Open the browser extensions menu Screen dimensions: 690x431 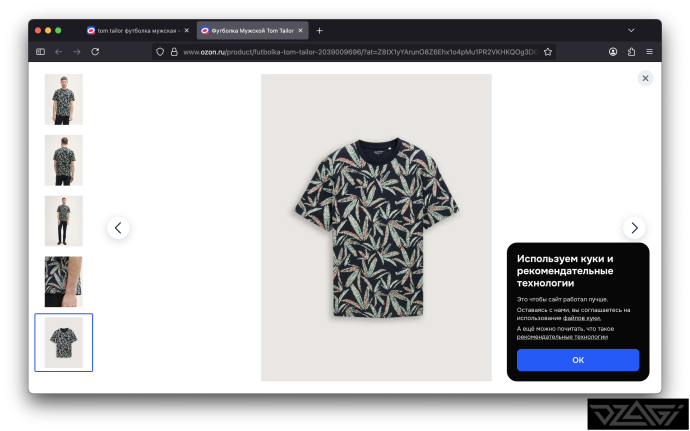[632, 51]
